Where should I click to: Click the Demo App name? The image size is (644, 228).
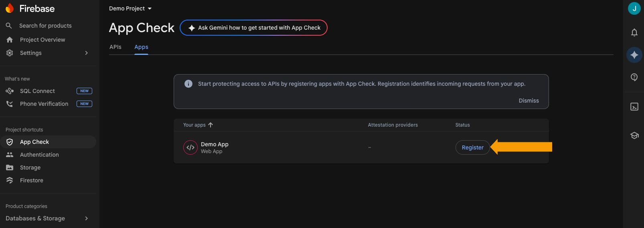[x=215, y=144]
